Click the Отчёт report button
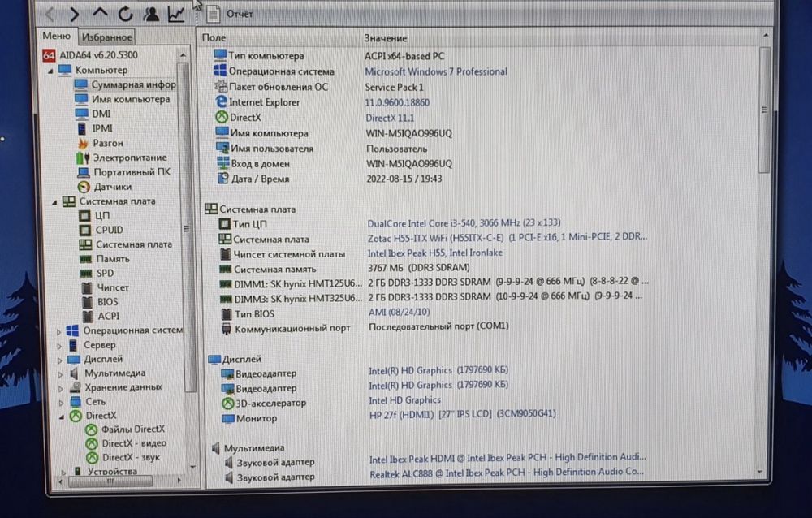The image size is (812, 518). [230, 14]
